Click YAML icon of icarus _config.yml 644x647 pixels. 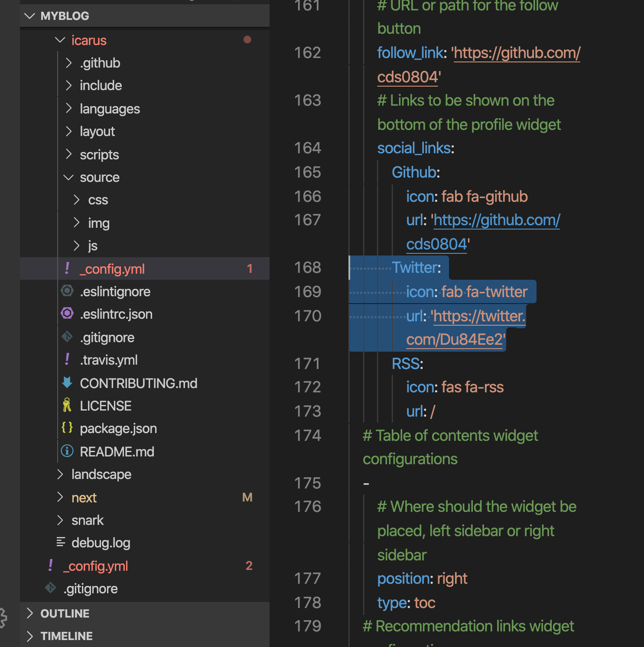[x=67, y=269]
